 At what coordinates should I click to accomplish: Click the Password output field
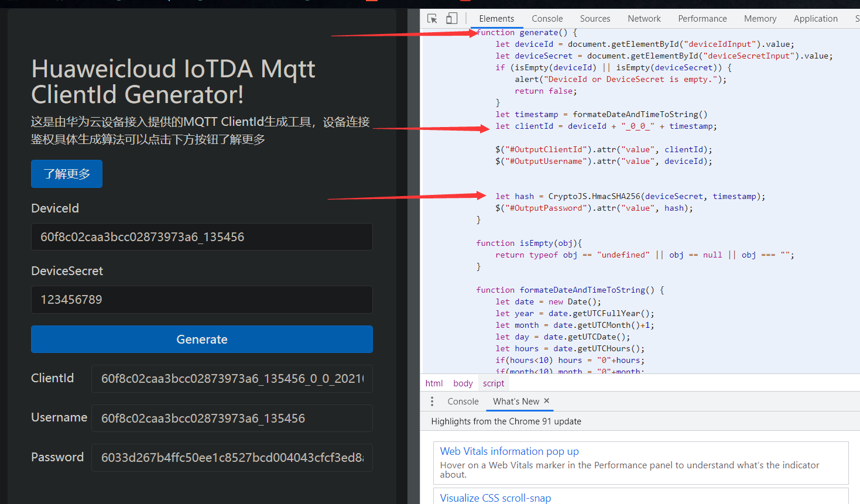click(232, 458)
